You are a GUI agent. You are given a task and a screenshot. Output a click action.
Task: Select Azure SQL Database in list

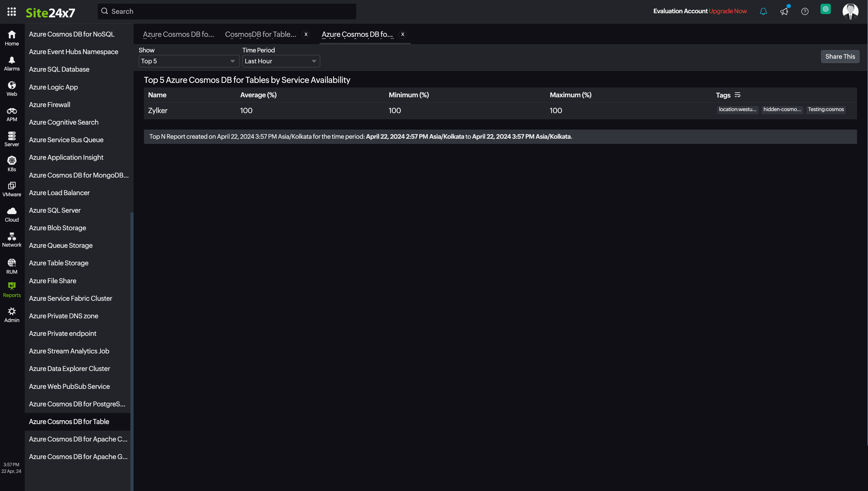click(59, 69)
